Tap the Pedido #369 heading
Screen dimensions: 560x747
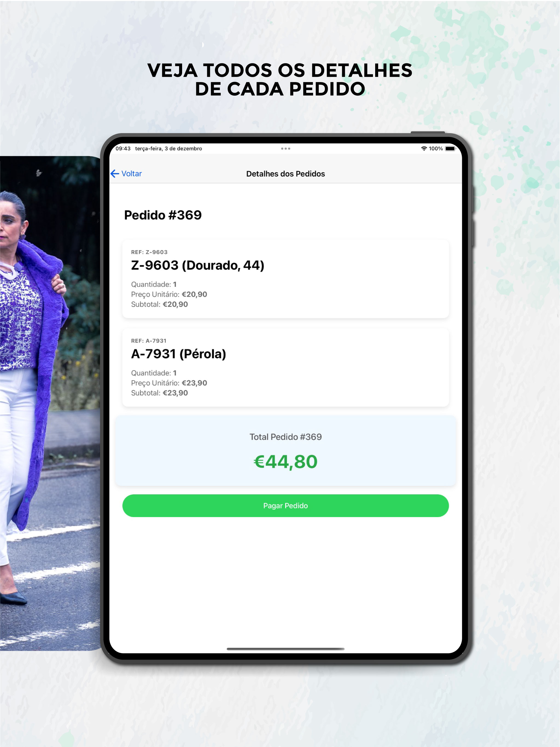[x=163, y=215]
